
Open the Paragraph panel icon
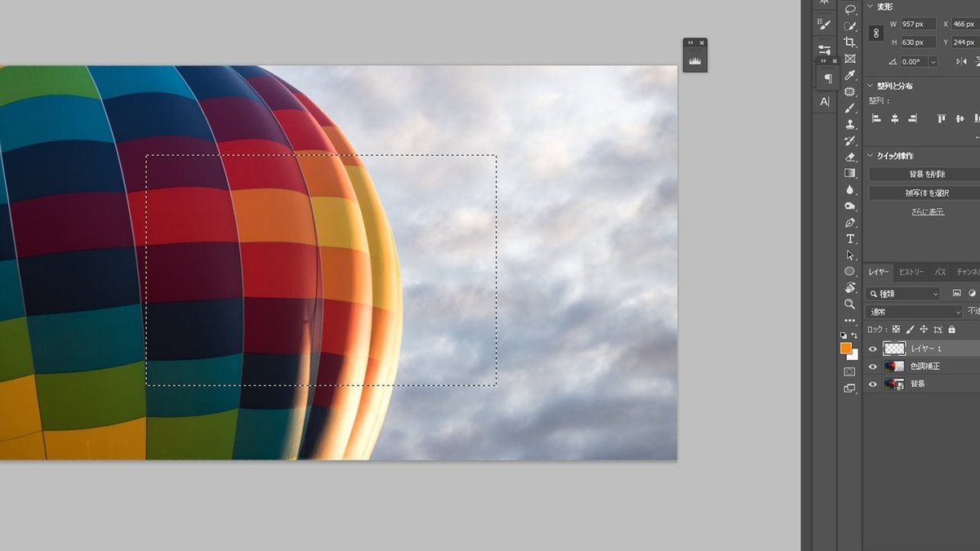pos(828,78)
